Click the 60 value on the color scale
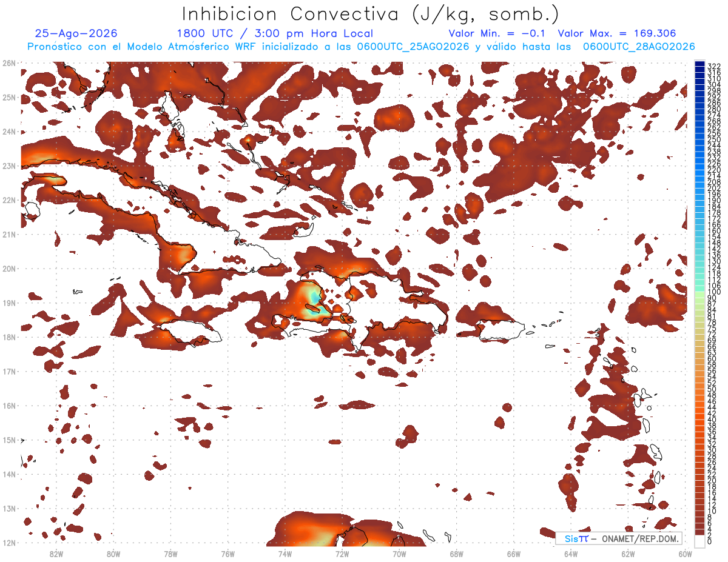728x562 pixels. [712, 358]
